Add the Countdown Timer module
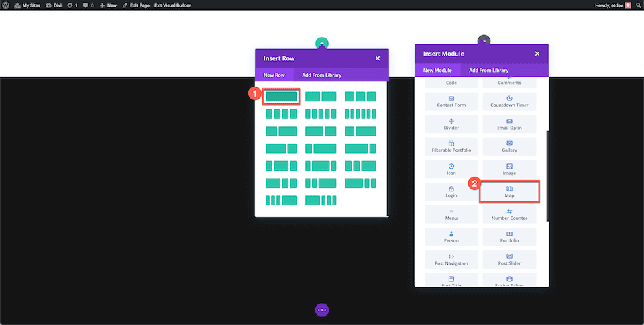644x325 pixels. (509, 101)
